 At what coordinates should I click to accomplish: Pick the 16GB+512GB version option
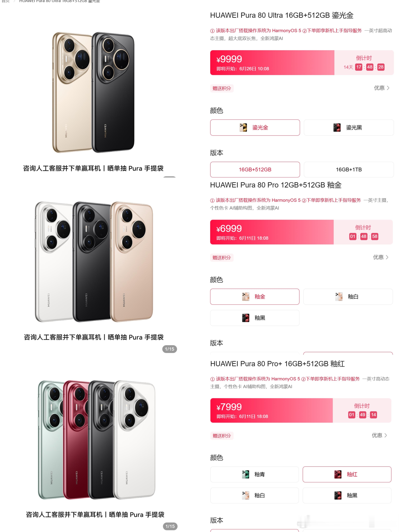(x=255, y=169)
